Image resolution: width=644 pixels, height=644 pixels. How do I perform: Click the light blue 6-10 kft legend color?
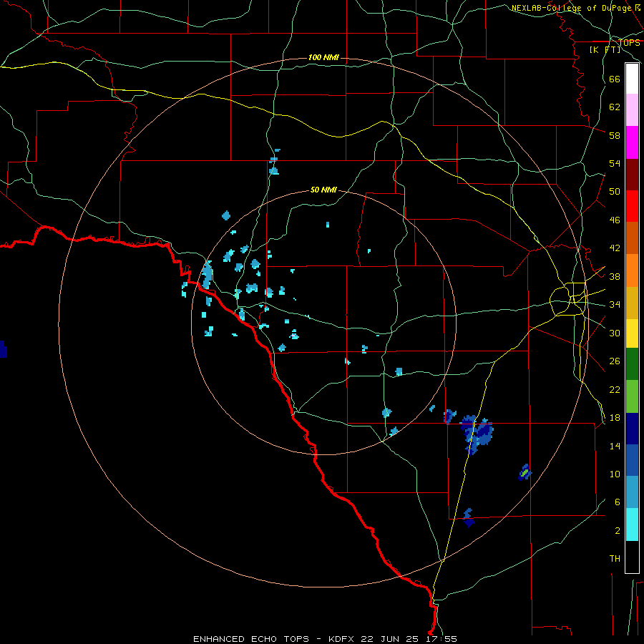tap(632, 492)
